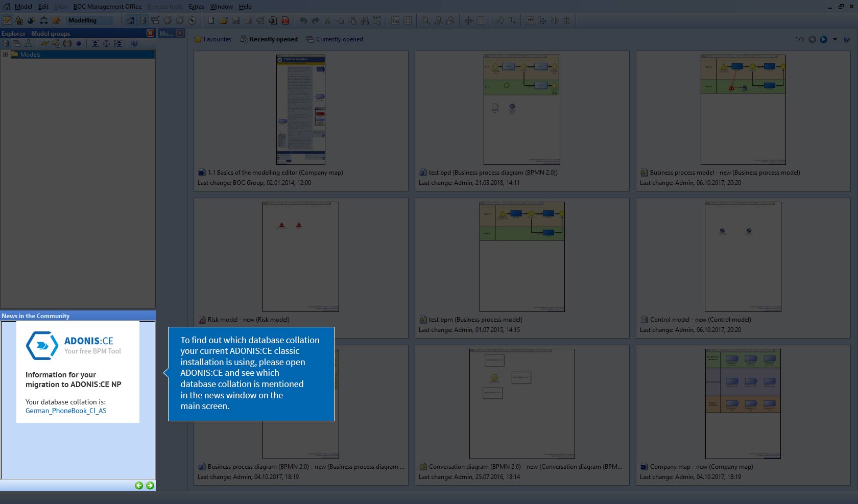
Task: Open the Extras menu
Action: tap(196, 7)
